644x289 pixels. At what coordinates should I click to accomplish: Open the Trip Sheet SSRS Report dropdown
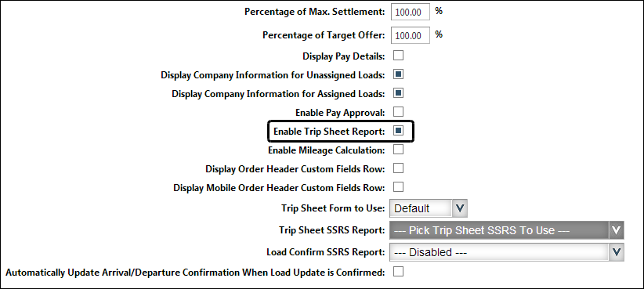click(506, 230)
